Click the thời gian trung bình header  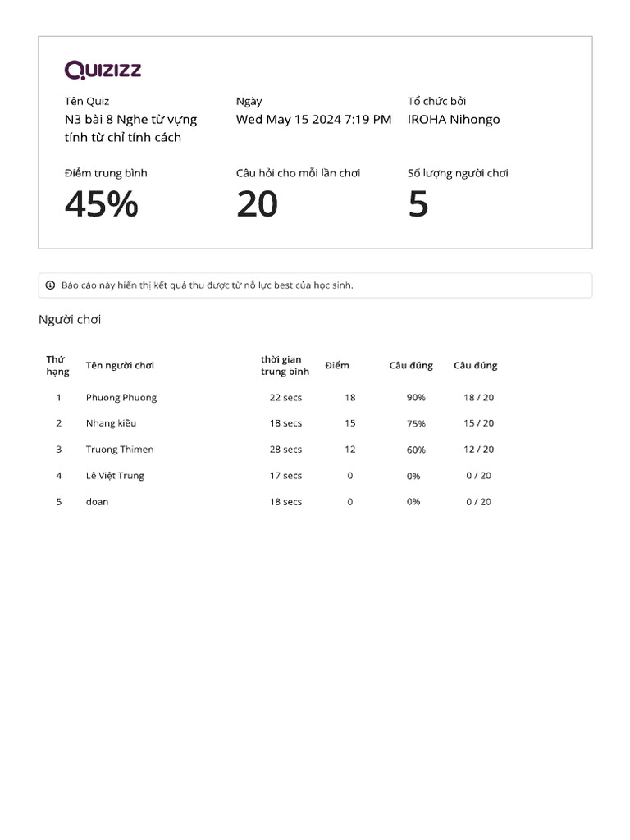pos(285,366)
